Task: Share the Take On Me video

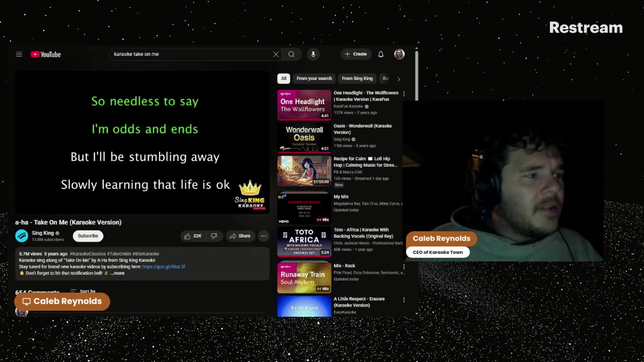Action: (x=240, y=236)
